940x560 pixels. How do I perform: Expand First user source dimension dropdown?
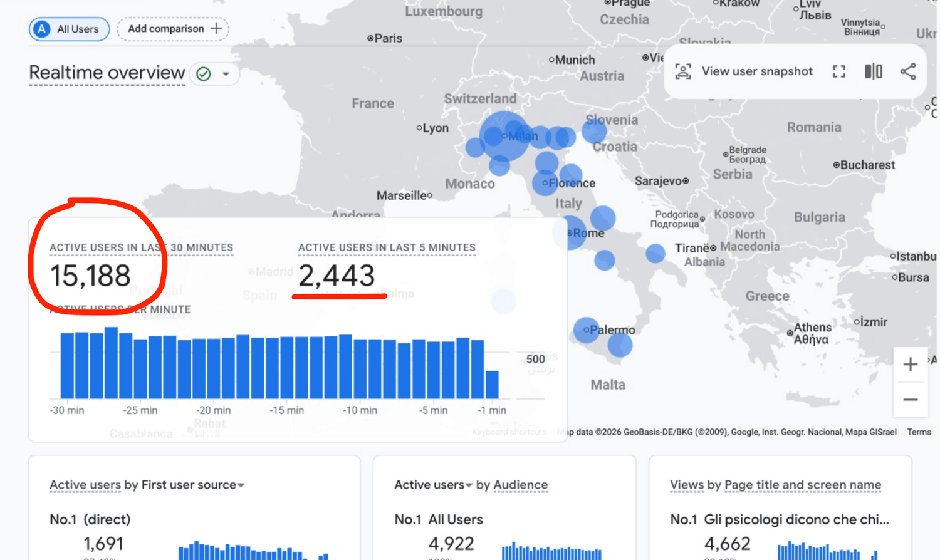[x=241, y=485]
